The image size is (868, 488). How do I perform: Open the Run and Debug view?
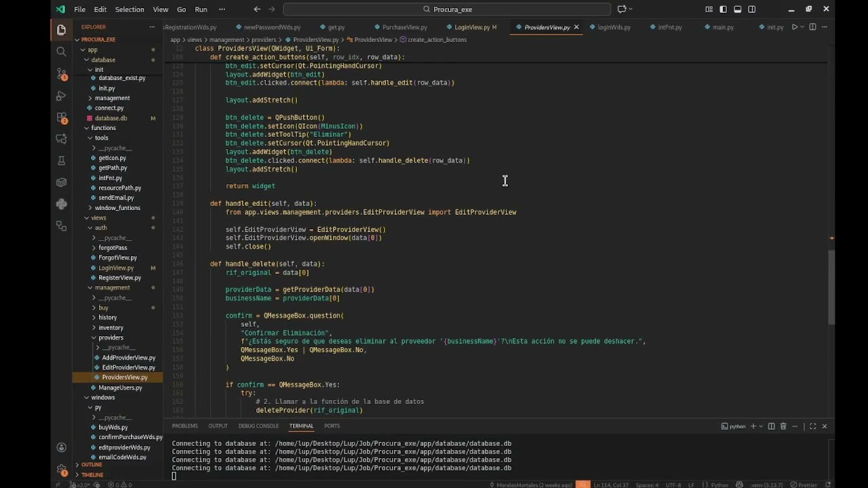click(62, 96)
